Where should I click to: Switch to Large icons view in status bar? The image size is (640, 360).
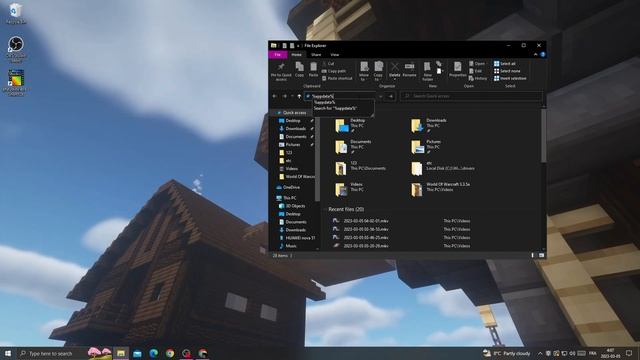(x=541, y=256)
